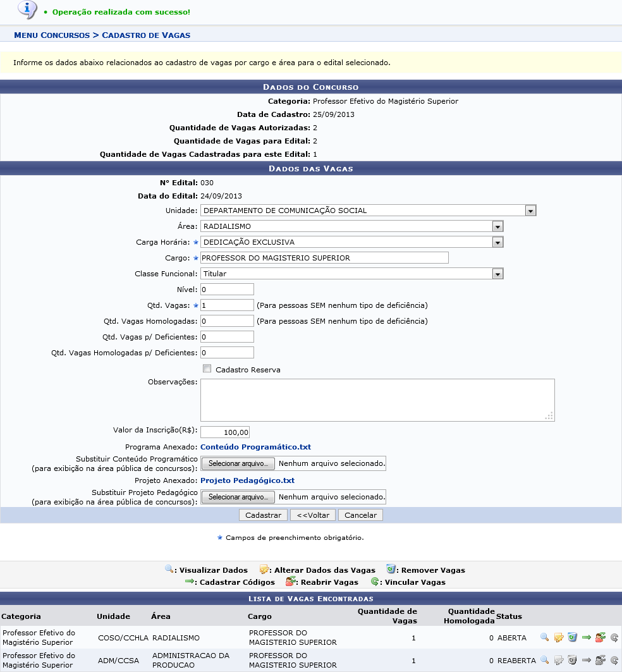Toggle the Cadastro Reserva checkbox
Viewport: 622px width, 672px height.
(207, 369)
